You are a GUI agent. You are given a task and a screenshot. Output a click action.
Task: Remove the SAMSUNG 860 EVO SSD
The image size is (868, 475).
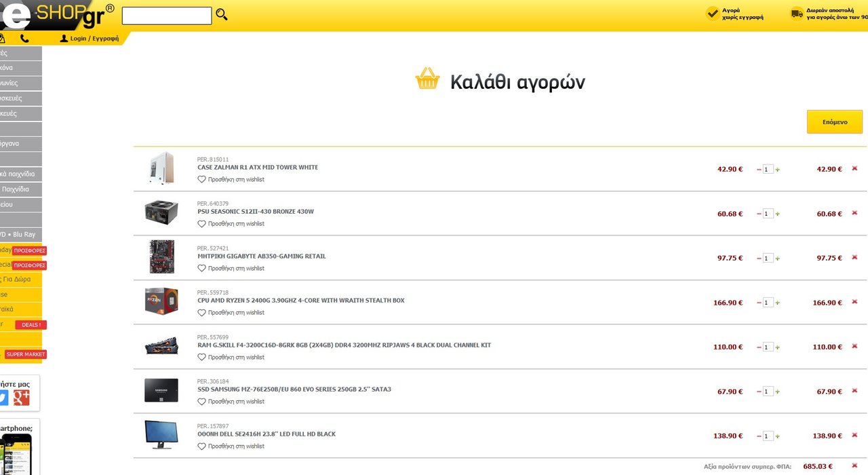pos(854,391)
